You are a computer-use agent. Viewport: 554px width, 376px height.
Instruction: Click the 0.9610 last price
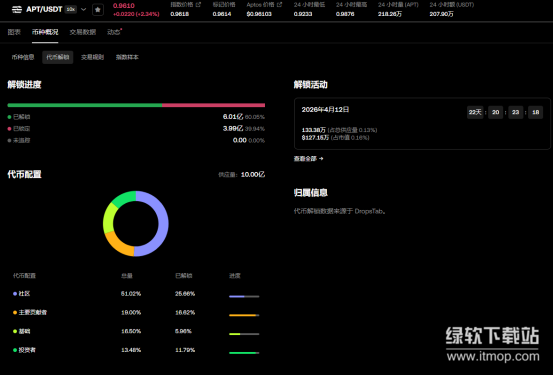[x=124, y=6]
